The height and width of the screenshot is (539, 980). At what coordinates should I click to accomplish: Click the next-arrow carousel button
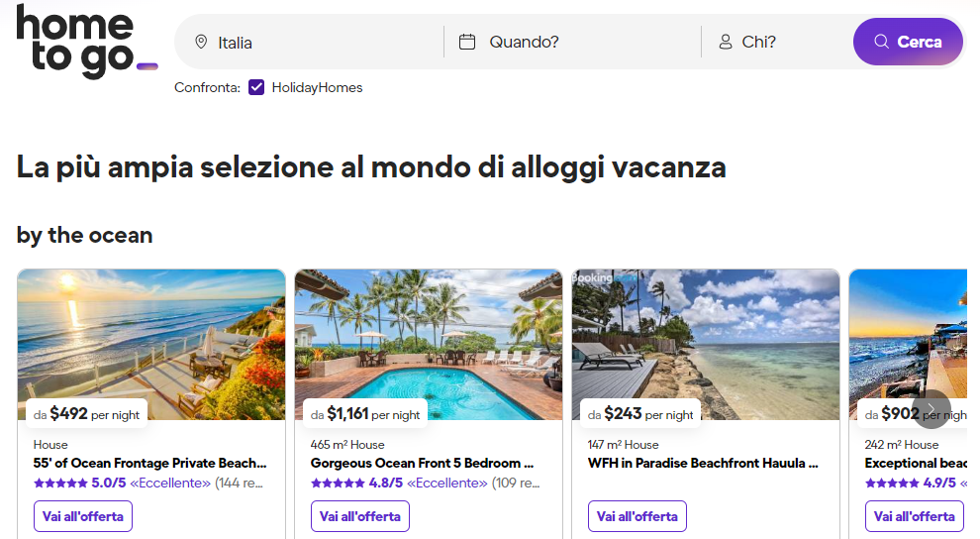coord(931,408)
